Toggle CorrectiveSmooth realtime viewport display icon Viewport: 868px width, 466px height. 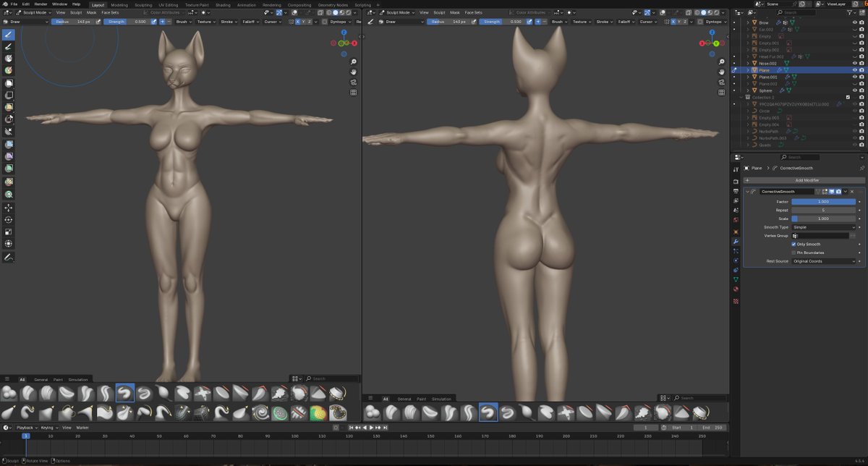[x=831, y=192]
